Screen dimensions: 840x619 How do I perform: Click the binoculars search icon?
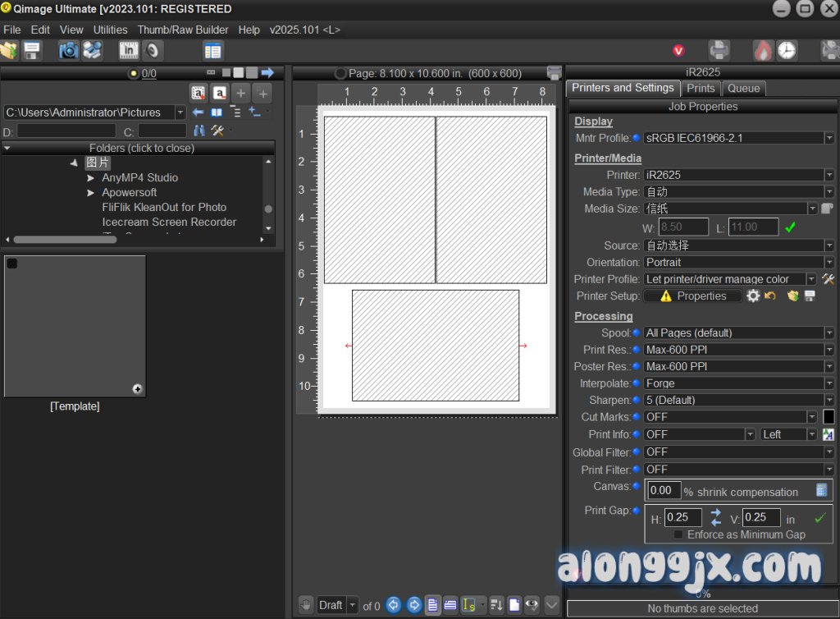point(199,131)
